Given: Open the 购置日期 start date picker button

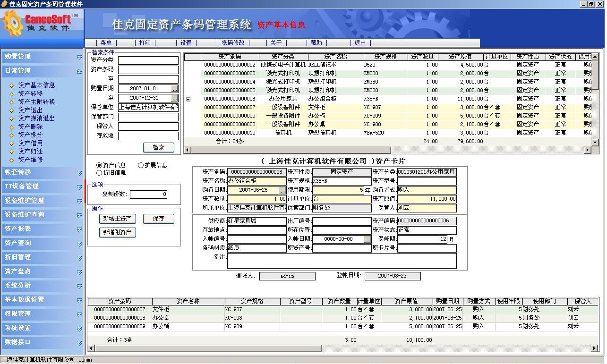Looking at the screenshot, I should tap(175, 88).
